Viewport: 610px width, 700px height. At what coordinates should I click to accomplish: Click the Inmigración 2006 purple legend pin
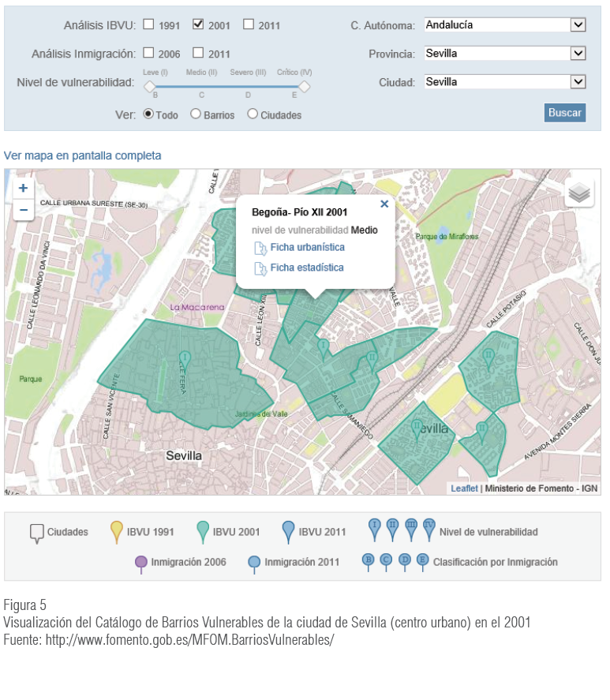tap(141, 563)
